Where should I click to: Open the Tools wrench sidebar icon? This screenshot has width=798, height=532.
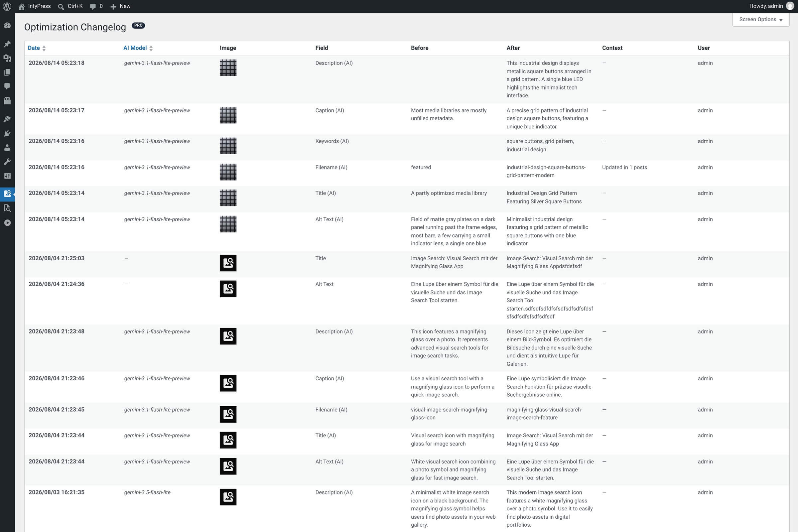7,162
